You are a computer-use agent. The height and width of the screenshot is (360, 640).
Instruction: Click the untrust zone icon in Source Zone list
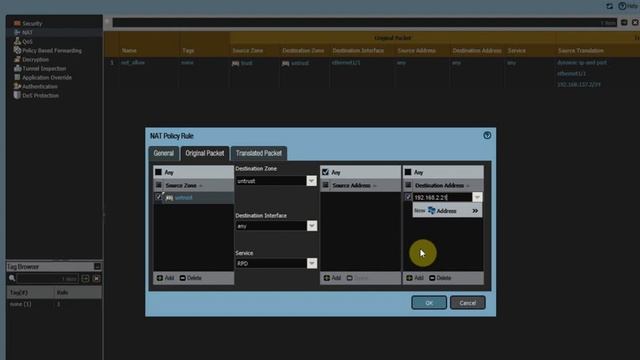point(169,198)
